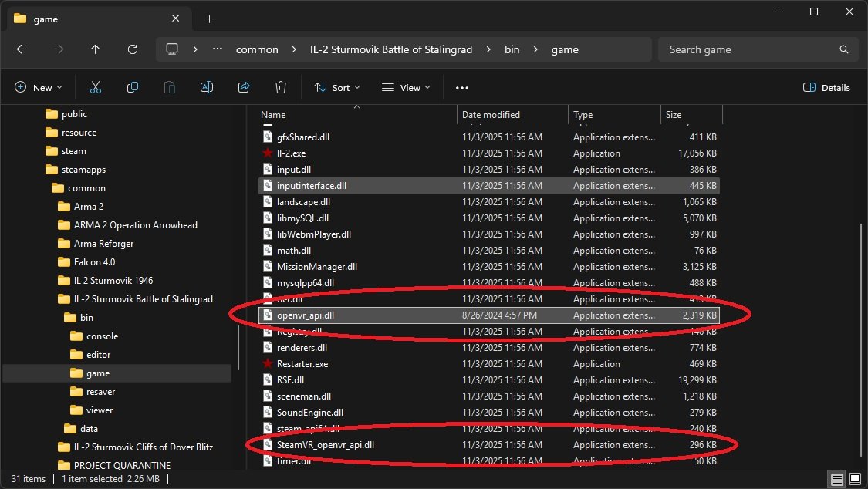Open the Sort dropdown menu
Image resolution: width=868 pixels, height=489 pixels.
click(337, 88)
